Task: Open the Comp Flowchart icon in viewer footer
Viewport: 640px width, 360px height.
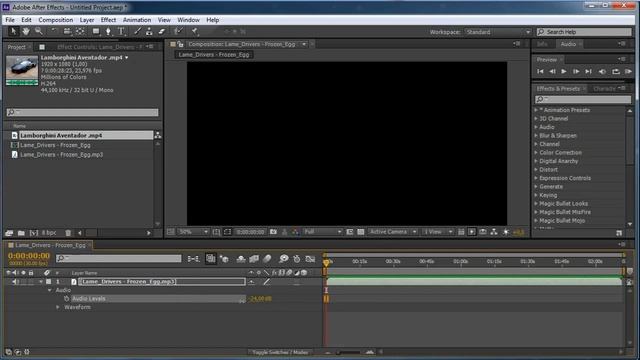Action: tap(494, 232)
